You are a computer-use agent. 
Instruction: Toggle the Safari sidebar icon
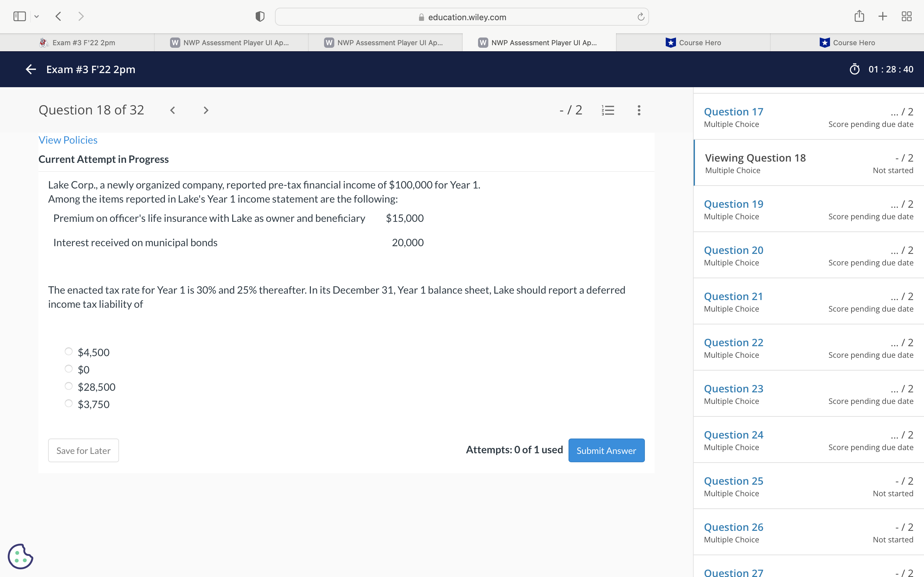[x=20, y=16]
